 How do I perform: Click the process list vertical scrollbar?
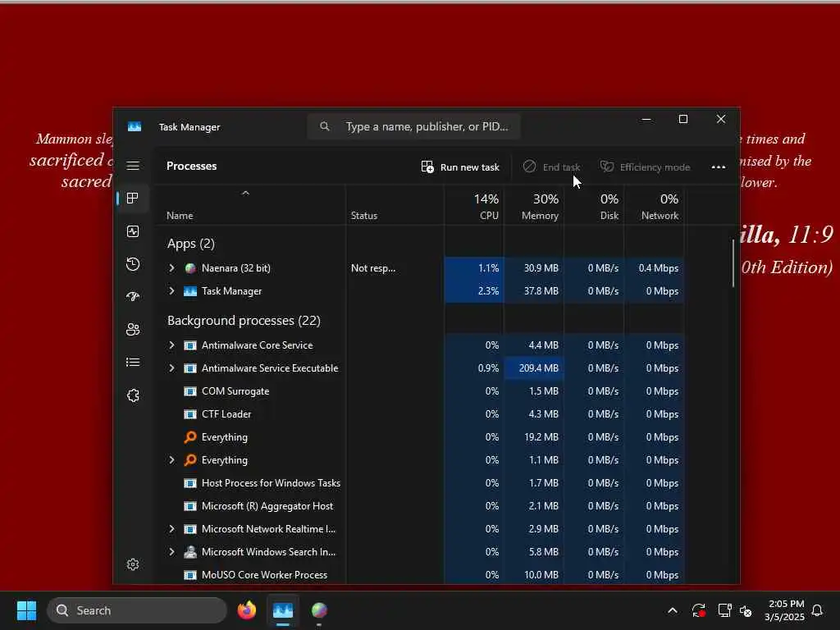click(733, 263)
